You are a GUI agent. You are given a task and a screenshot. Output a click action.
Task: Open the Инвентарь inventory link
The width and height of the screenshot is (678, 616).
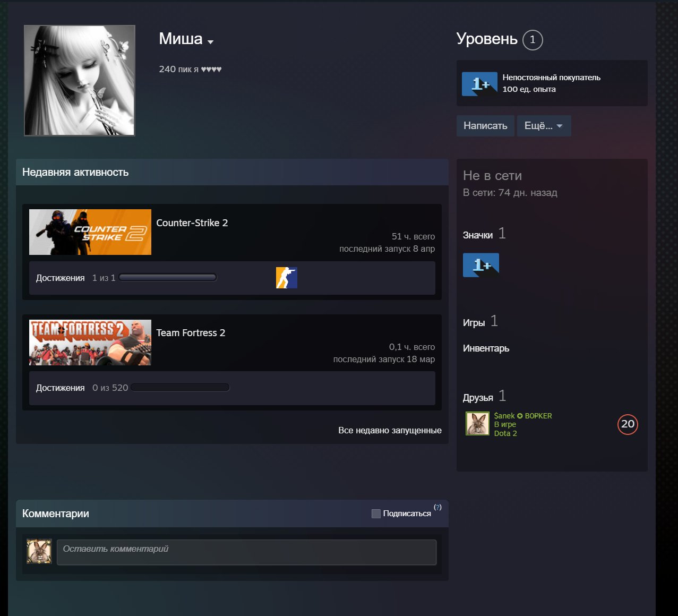pyautogui.click(x=486, y=348)
